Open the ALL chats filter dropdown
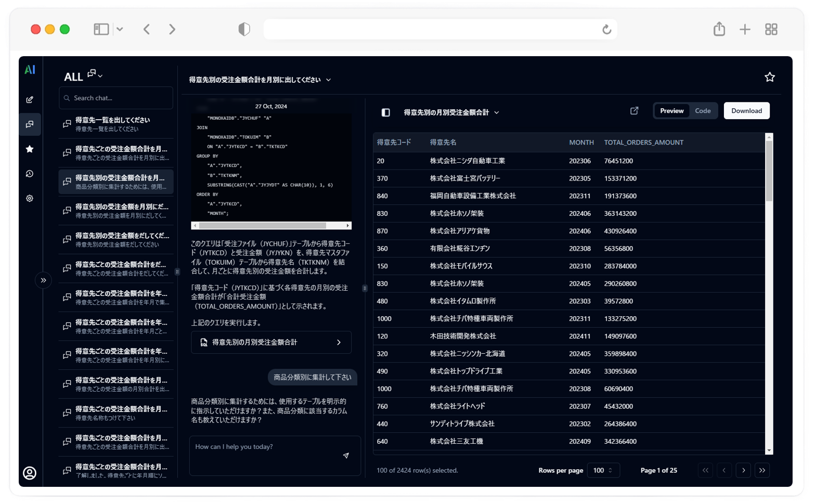 pyautogui.click(x=83, y=76)
